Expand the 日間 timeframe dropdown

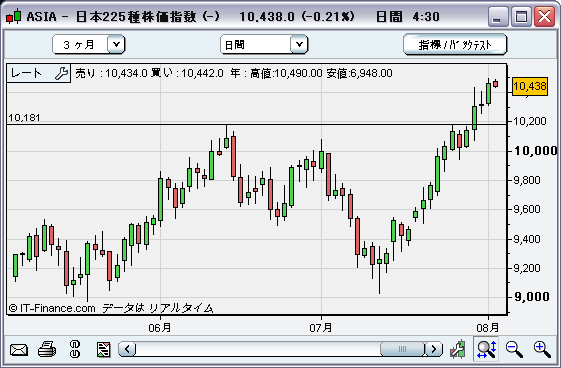point(299,45)
